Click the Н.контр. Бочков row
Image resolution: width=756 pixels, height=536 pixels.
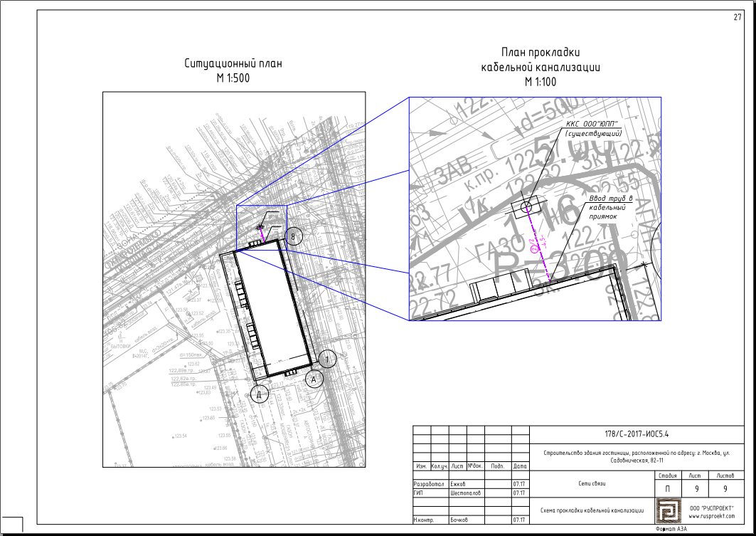pyautogui.click(x=471, y=520)
